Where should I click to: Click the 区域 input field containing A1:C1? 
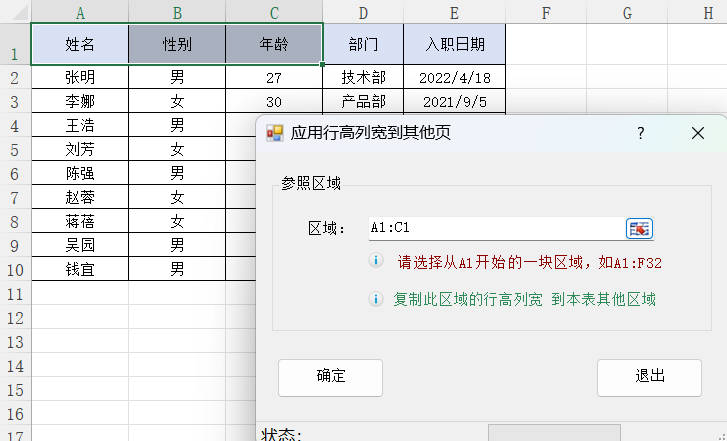pos(494,228)
